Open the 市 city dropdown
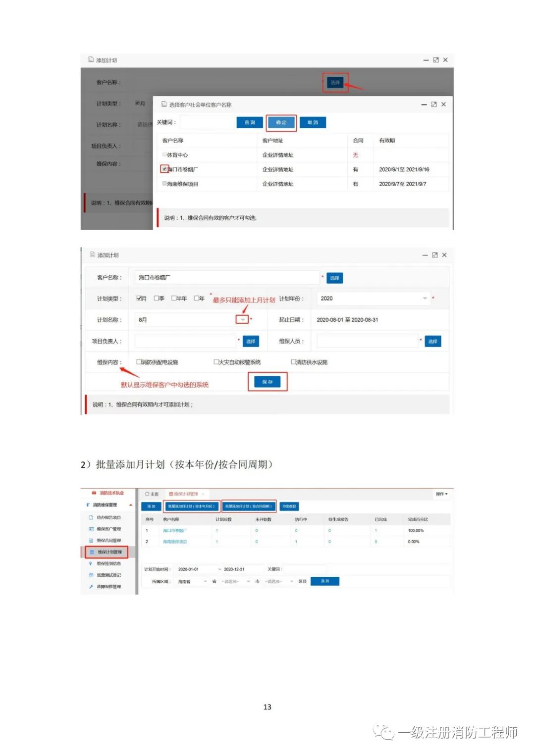The width and height of the screenshot is (535, 756). (235, 581)
